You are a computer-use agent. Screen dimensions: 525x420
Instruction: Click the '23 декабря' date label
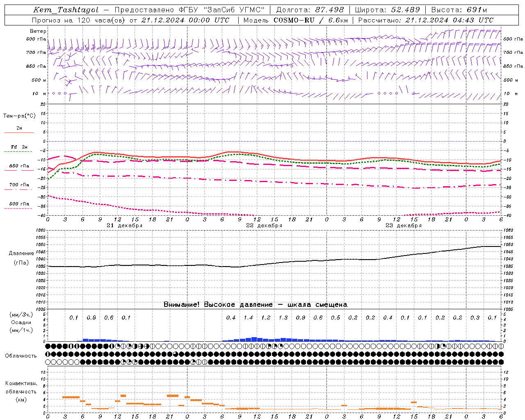click(x=404, y=226)
